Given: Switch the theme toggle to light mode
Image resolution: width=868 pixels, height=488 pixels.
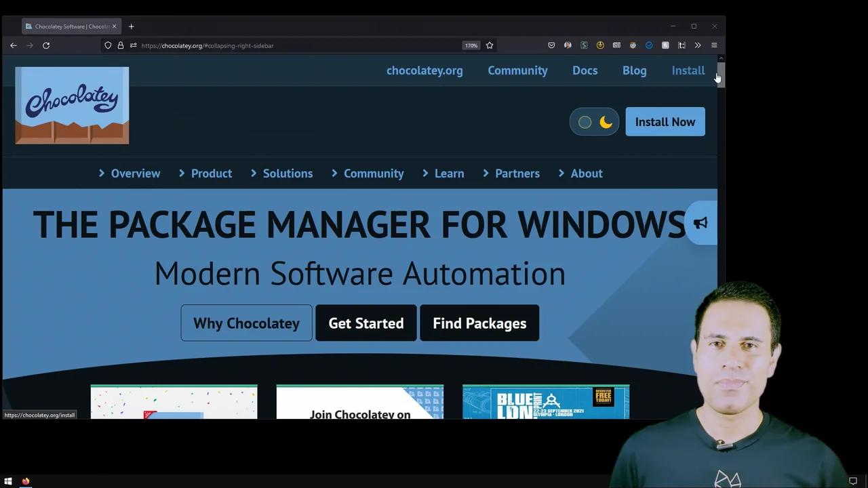Looking at the screenshot, I should coord(585,122).
